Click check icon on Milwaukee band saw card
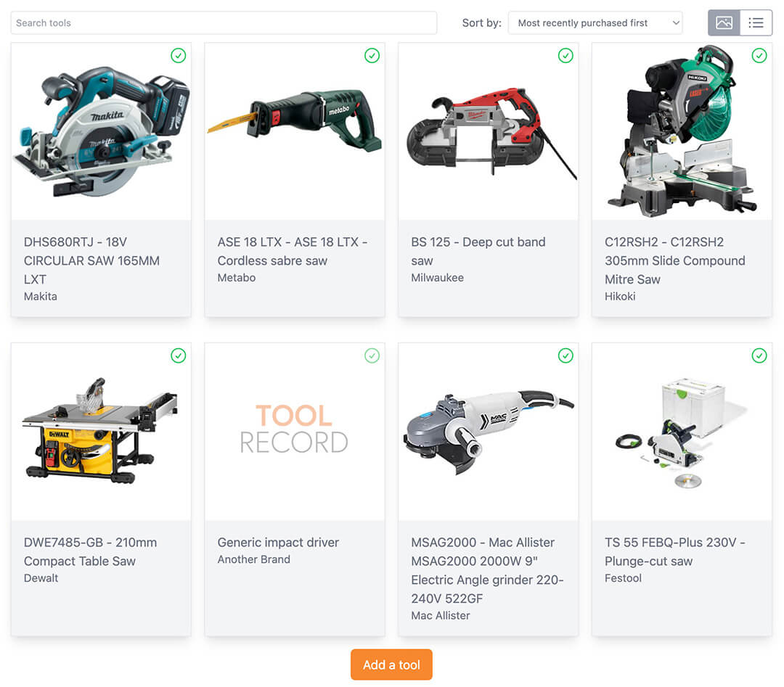 [x=565, y=55]
